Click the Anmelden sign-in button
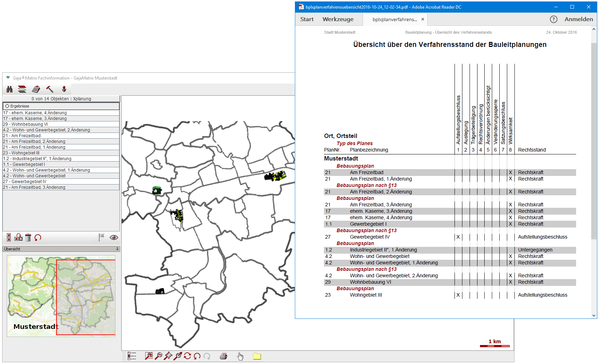Image resolution: width=598 pixels, height=364 pixels. click(578, 19)
